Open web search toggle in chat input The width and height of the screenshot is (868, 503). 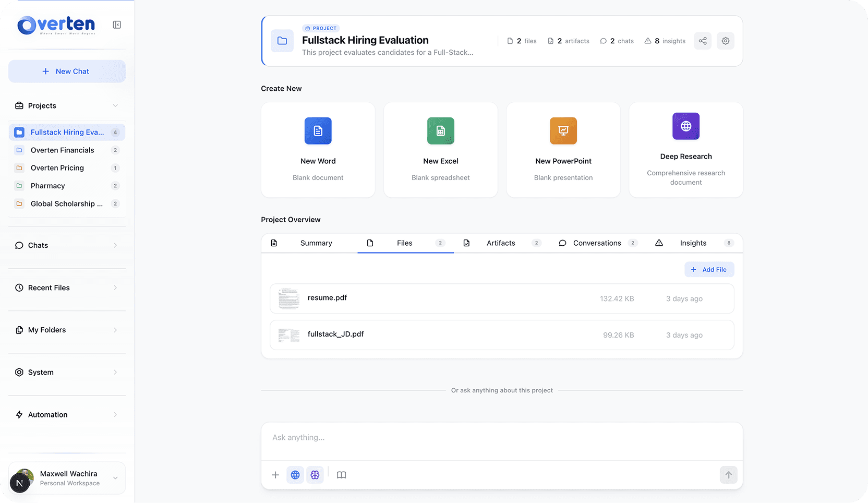(295, 475)
